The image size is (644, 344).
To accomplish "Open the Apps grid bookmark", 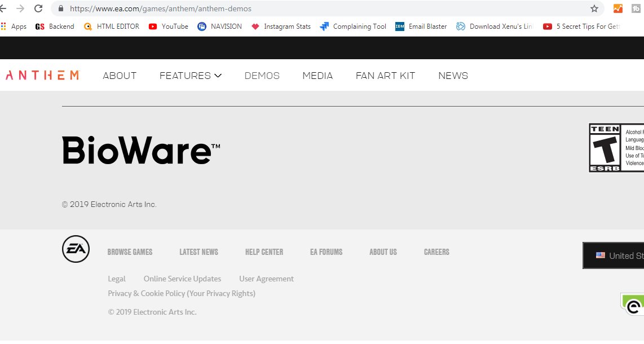I will pos(14,27).
